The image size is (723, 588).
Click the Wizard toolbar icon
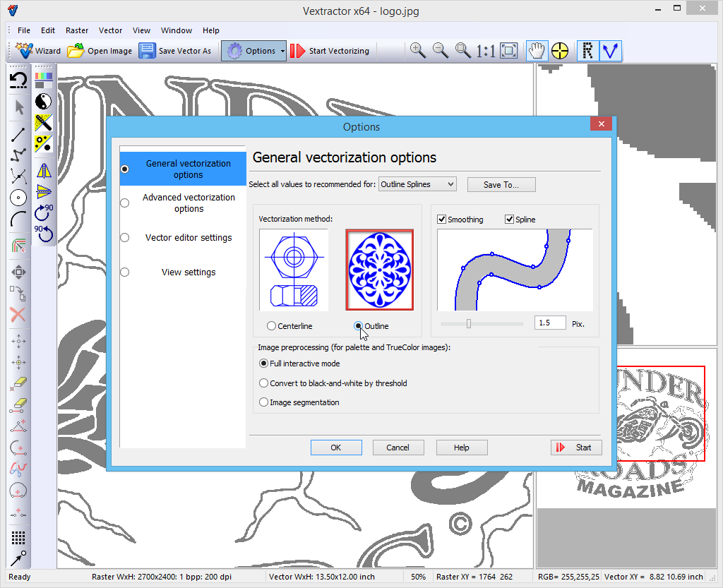click(x=25, y=51)
